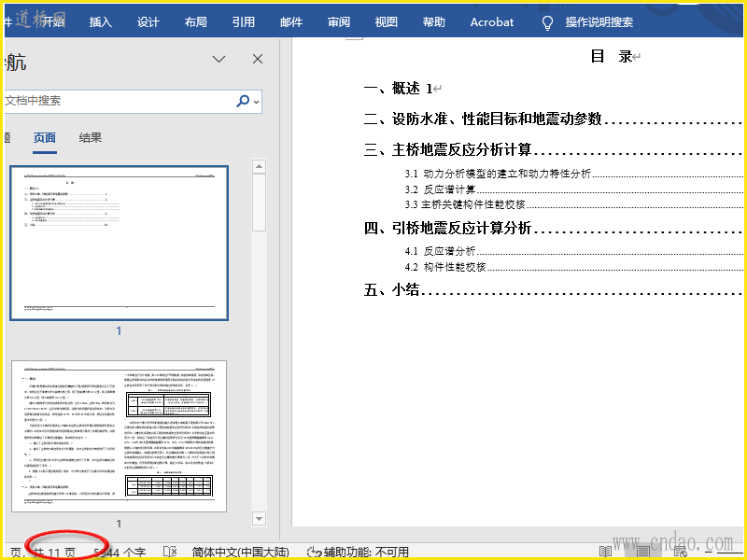This screenshot has height=560, width=747.
Task: Open the 设计 ribbon tab
Action: pos(148,21)
